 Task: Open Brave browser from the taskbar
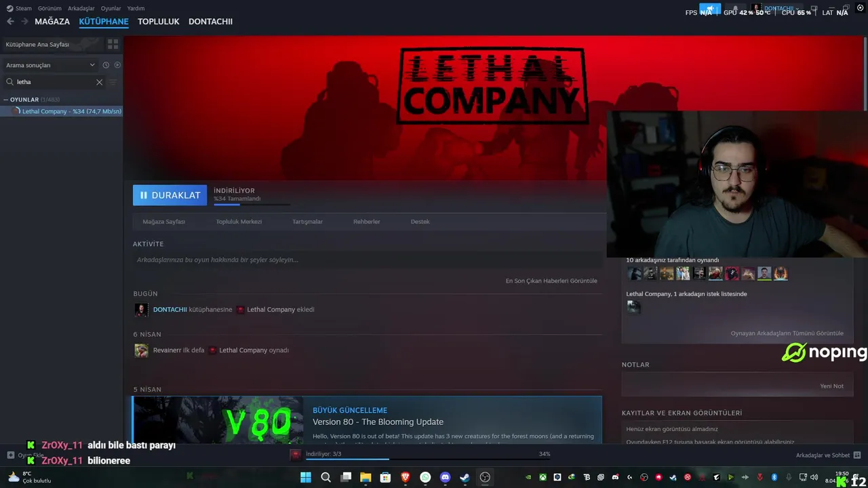pos(406,477)
